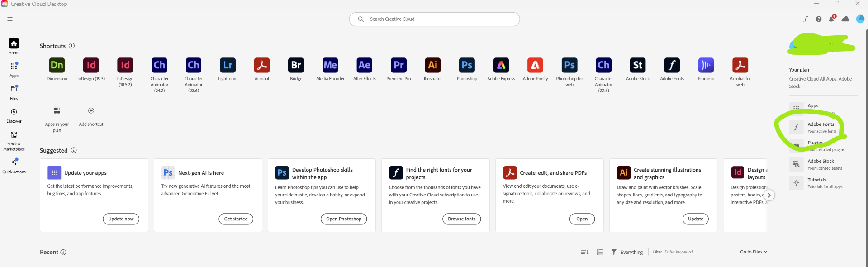Image resolution: width=868 pixels, height=267 pixels.
Task: Open the Adobe Fonts shortcut icon
Action: 672,65
